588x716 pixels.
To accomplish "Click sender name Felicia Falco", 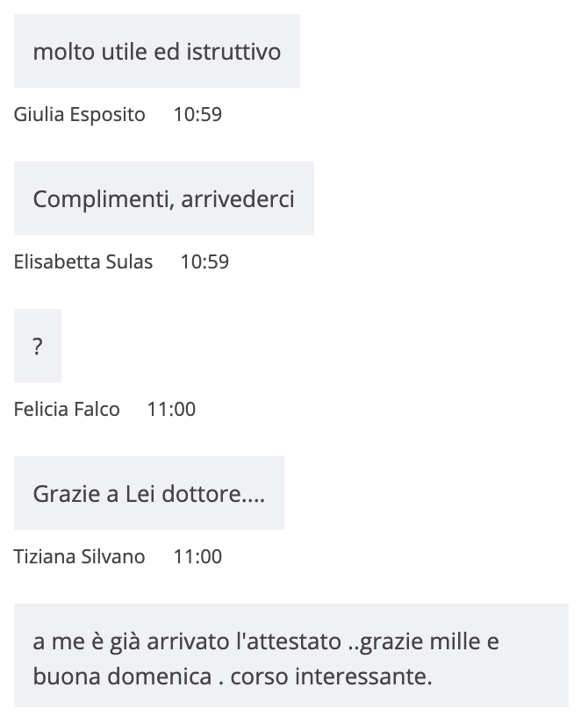I will (x=67, y=409).
